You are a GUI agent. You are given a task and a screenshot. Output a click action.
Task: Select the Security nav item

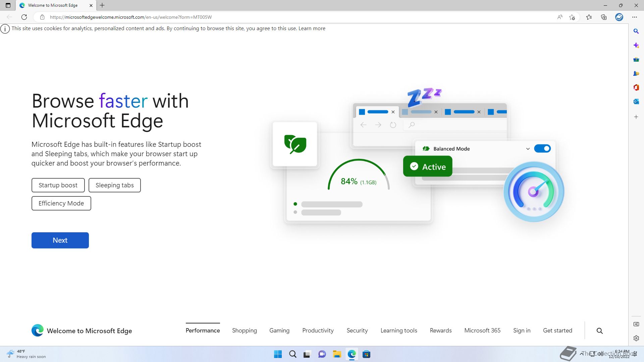click(357, 330)
